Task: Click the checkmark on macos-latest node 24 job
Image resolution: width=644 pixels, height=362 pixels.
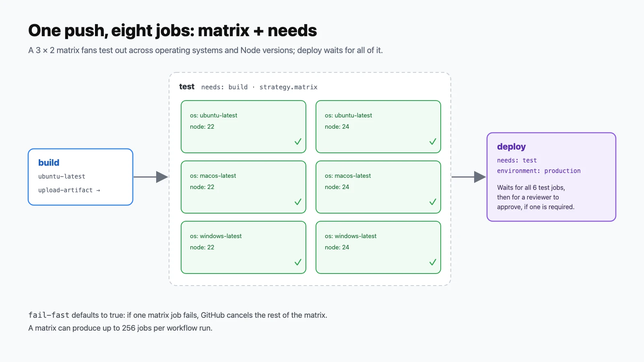Action: [433, 202]
